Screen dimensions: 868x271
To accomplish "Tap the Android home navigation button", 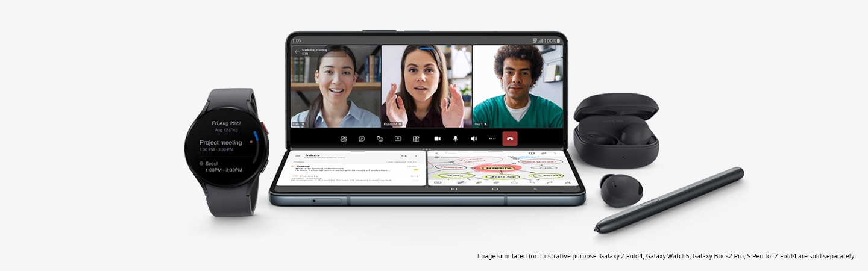I will [495, 189].
